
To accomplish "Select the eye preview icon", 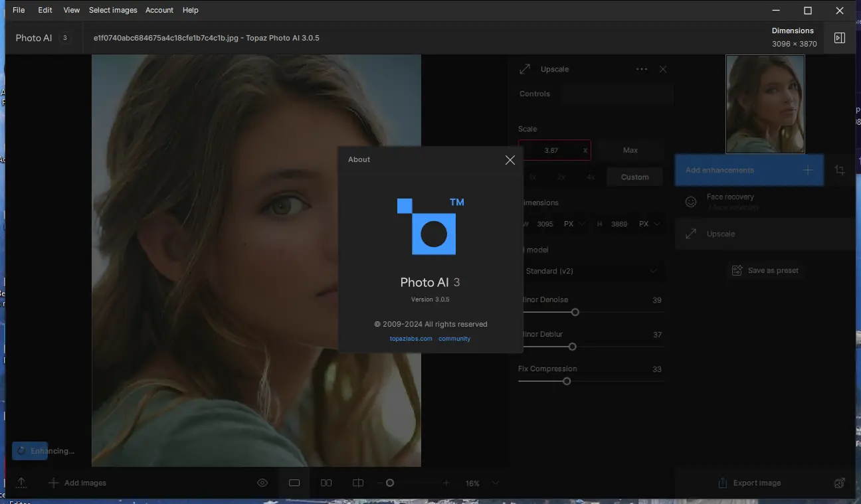I will click(262, 483).
